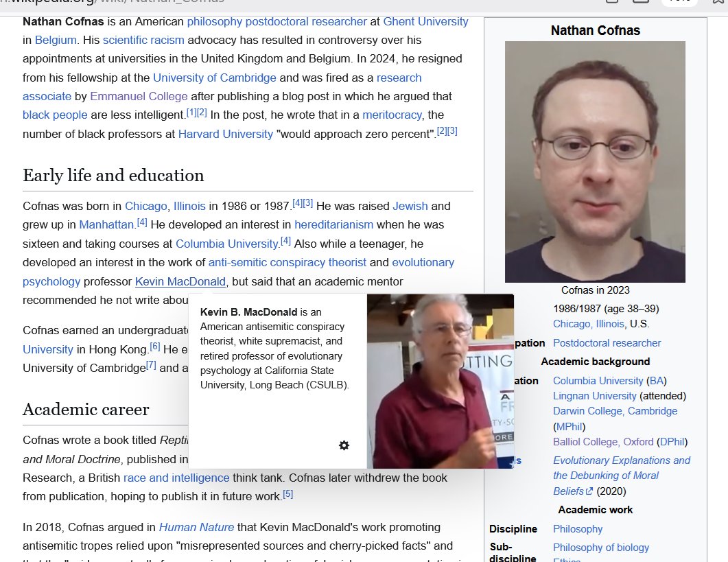Go to the Belgium article link
Image resolution: width=728 pixels, height=562 pixels.
click(x=56, y=40)
